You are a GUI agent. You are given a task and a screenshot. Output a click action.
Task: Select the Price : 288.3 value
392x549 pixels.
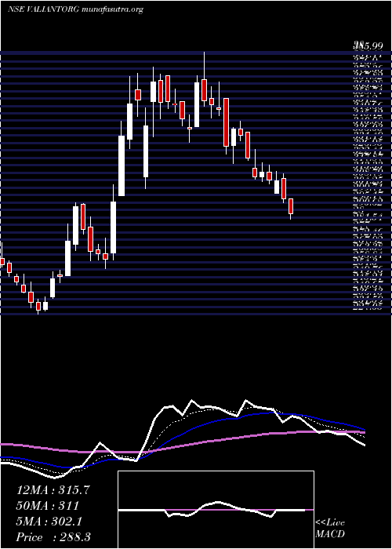click(53, 537)
